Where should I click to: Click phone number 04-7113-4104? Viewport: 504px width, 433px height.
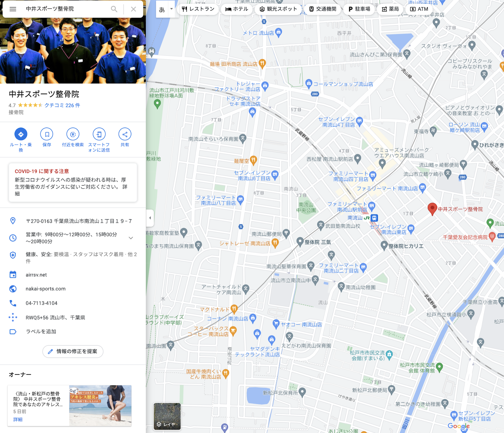coord(42,303)
